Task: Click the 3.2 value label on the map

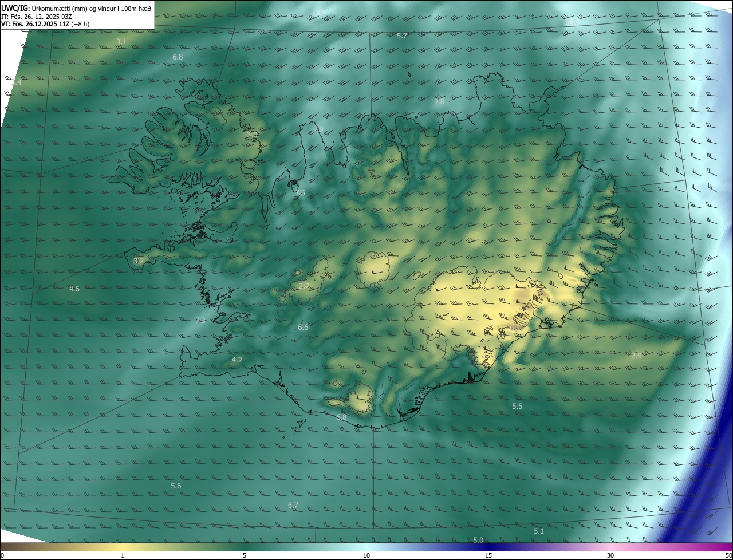Action: tap(139, 261)
